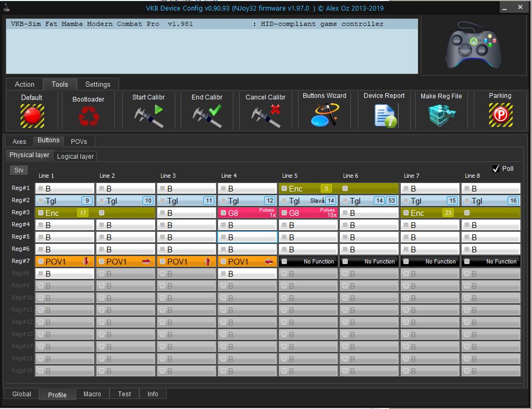This screenshot has width=532, height=409.
Task: Click the 5 badge on Reg#1 Enc
Action: pos(327,188)
